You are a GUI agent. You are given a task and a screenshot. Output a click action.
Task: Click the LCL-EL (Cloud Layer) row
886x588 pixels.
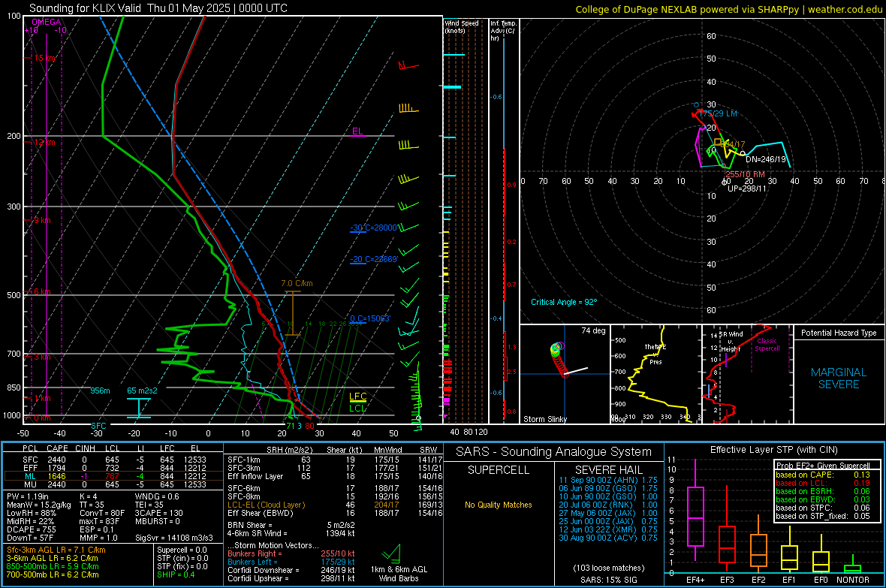pyautogui.click(x=335, y=505)
